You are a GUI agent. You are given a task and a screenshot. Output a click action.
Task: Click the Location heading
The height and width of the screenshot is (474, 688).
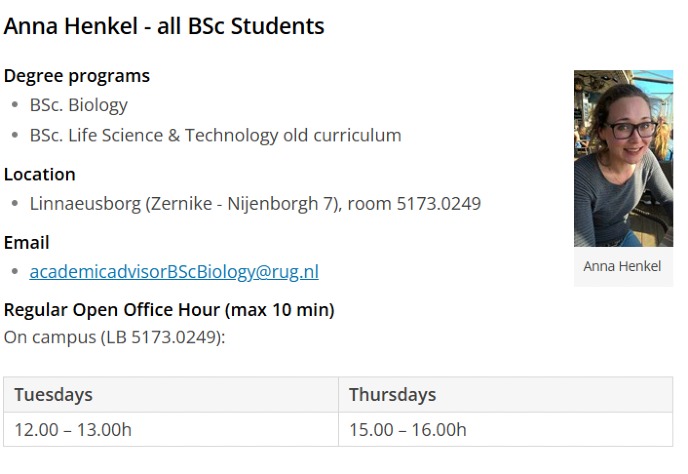(x=40, y=174)
